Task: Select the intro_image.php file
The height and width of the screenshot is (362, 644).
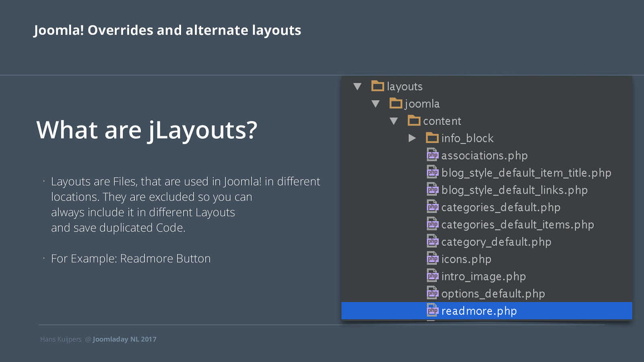Action: coord(483,277)
